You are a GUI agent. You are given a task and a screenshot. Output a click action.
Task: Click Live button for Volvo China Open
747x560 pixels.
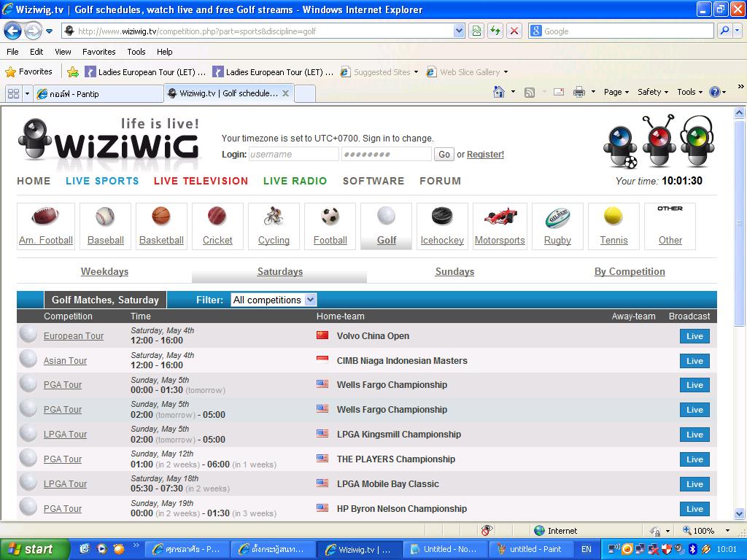[694, 336]
